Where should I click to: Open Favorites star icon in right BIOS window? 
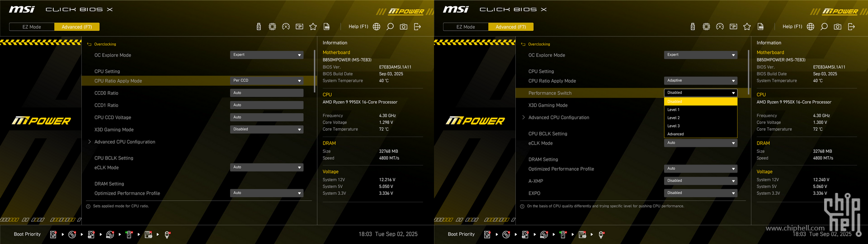click(747, 27)
